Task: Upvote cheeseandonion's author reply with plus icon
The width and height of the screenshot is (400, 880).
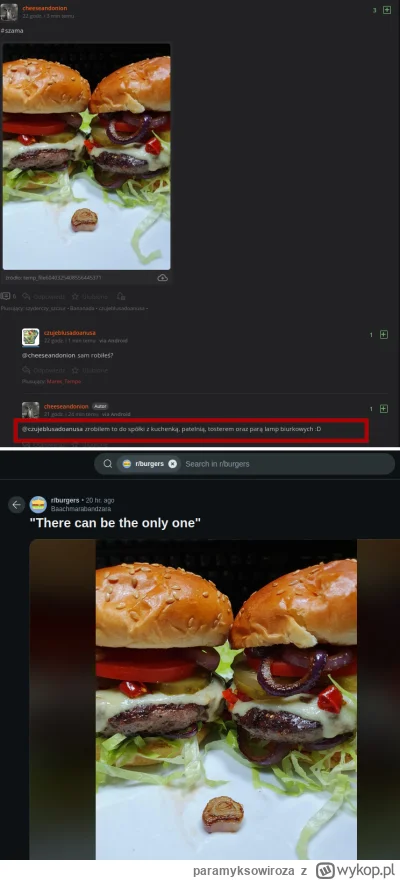Action: (x=384, y=409)
